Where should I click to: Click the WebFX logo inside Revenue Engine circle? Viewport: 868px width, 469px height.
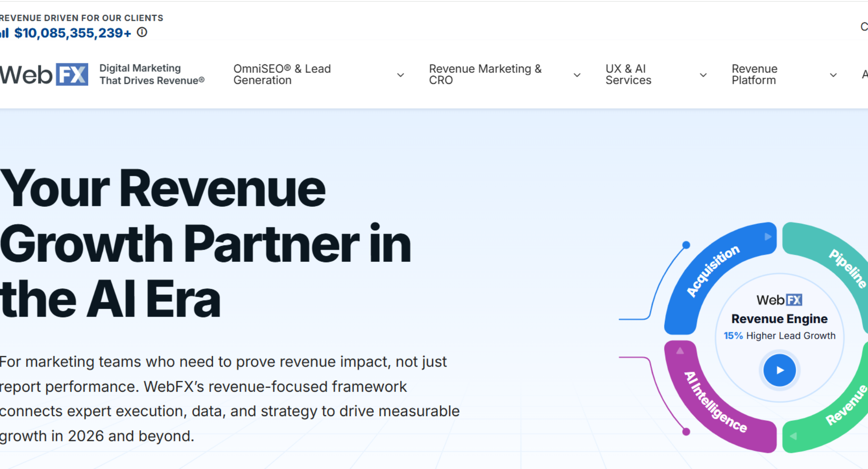click(779, 300)
